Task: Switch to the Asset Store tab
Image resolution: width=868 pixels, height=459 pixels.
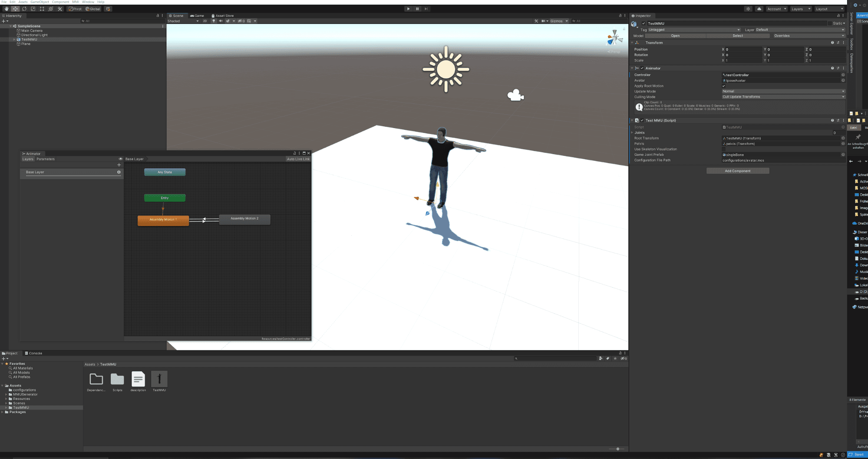Action: click(223, 16)
